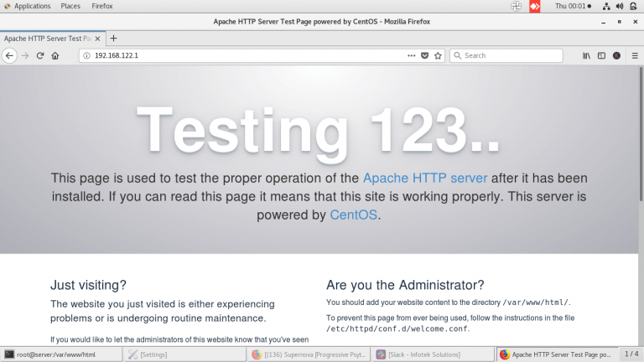Open a new tab with plus button
This screenshot has width=644, height=362.
(114, 39)
